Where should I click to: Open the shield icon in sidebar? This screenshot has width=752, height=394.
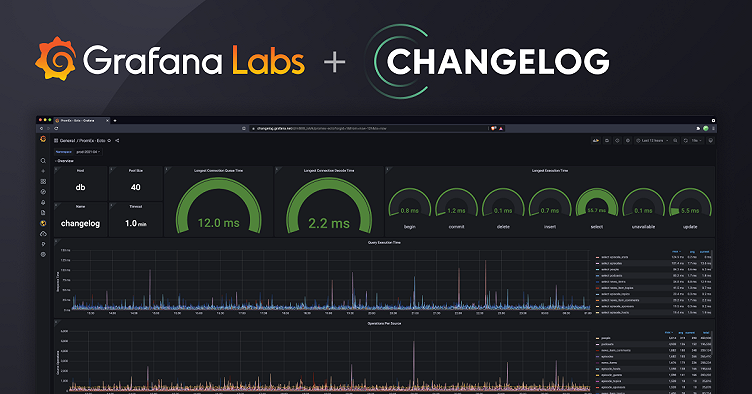coord(43,244)
